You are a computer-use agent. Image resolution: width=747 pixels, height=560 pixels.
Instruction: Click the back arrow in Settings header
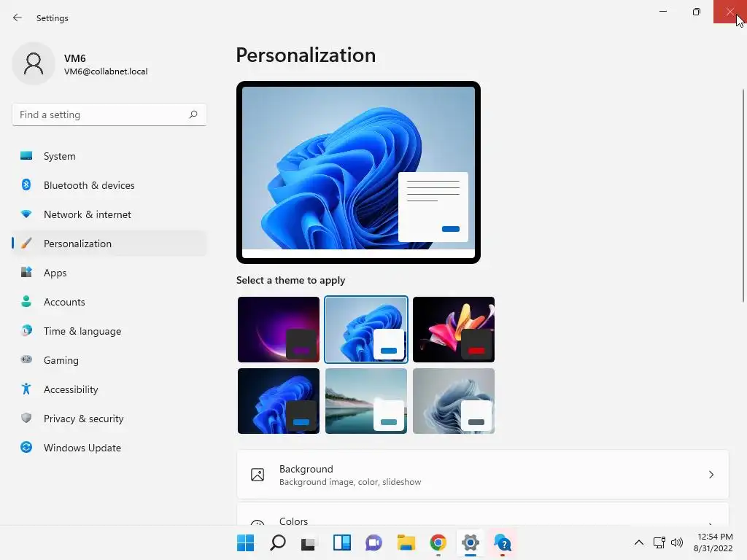(x=18, y=17)
